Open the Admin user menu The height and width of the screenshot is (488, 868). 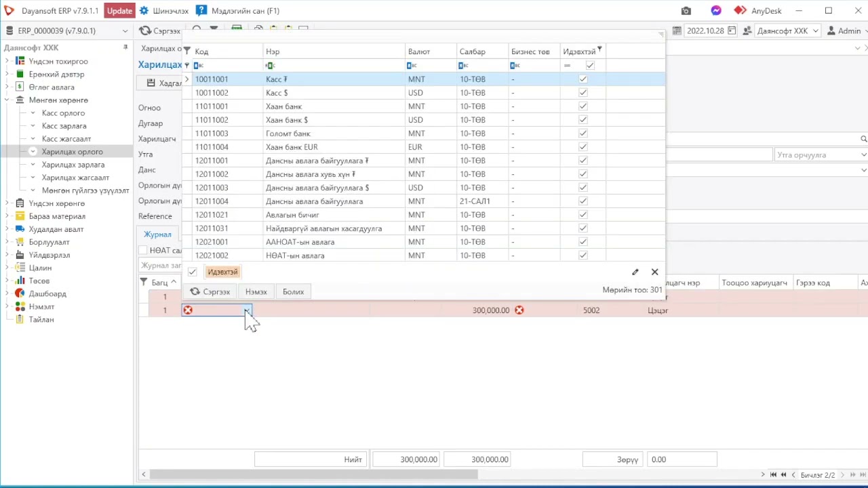(x=846, y=30)
